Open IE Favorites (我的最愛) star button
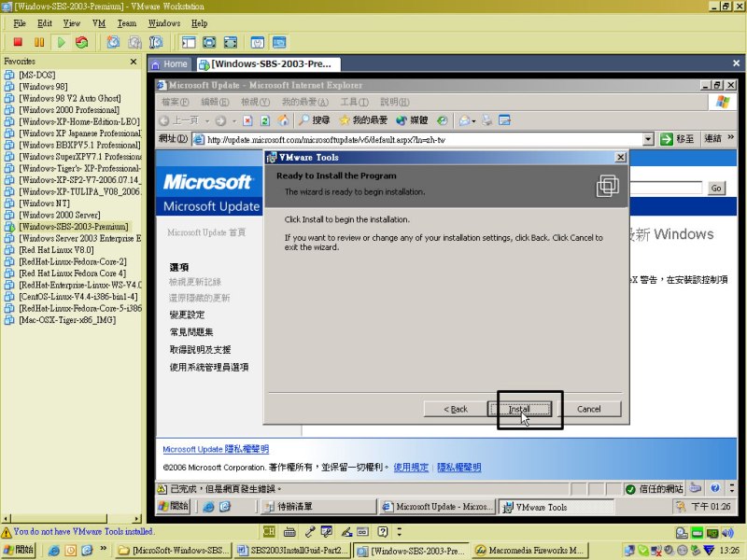 [x=363, y=120]
